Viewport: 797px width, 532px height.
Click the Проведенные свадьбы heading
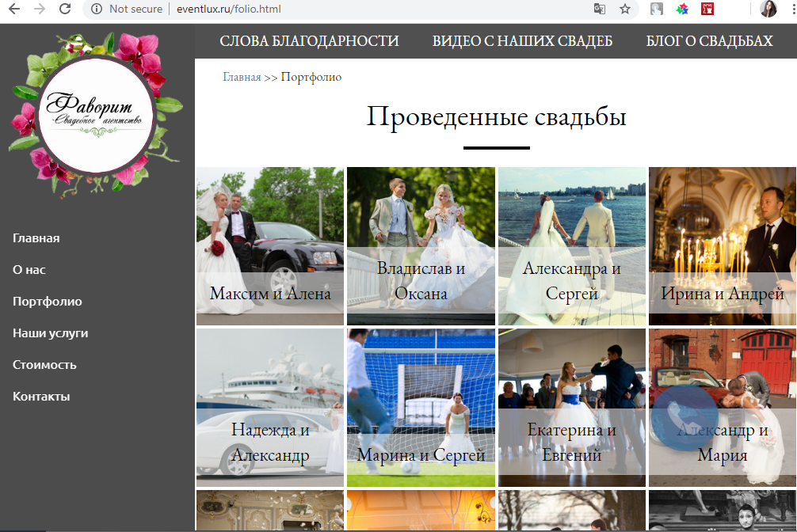(496, 117)
